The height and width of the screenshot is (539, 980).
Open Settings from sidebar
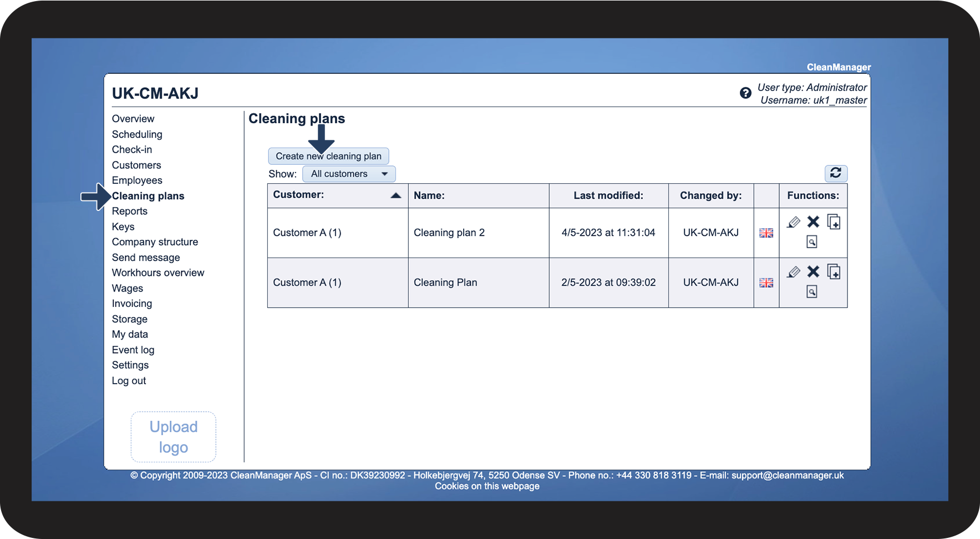point(130,365)
